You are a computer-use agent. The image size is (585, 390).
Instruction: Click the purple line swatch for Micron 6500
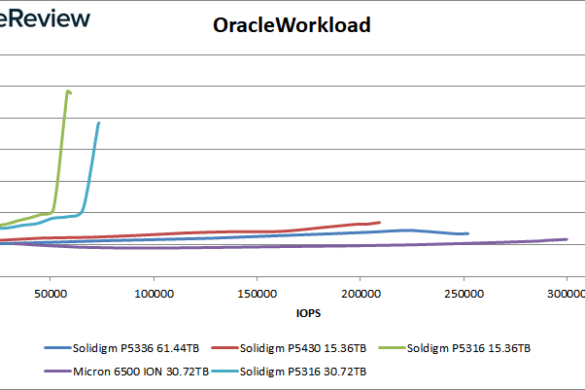click(57, 372)
